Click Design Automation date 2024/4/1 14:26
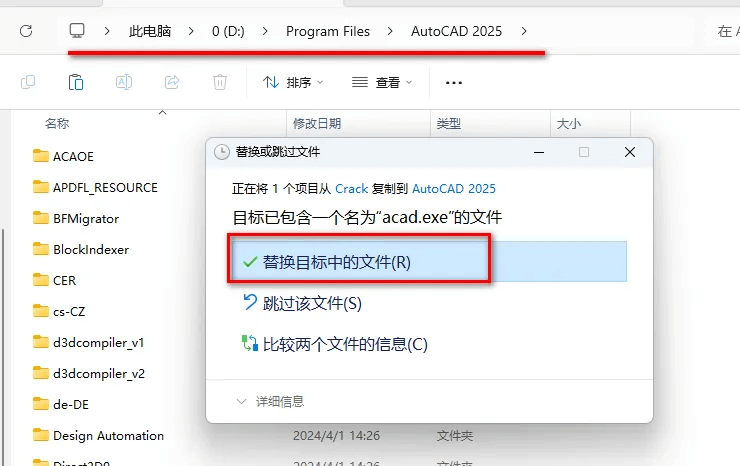 click(x=336, y=436)
